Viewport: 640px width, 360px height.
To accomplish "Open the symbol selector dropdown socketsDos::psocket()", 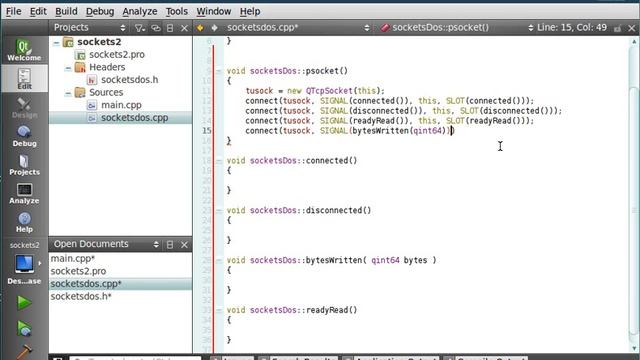I will [x=531, y=28].
